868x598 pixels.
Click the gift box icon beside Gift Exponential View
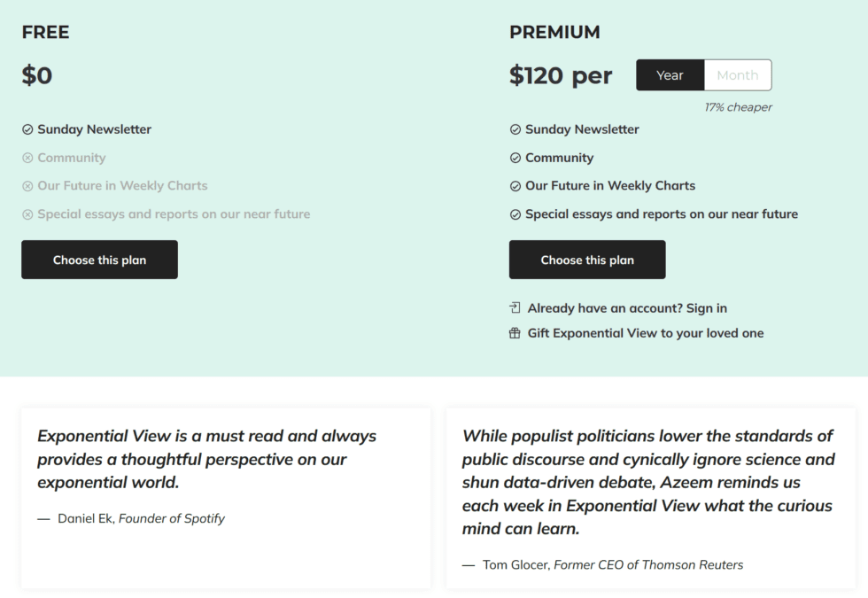(x=515, y=333)
